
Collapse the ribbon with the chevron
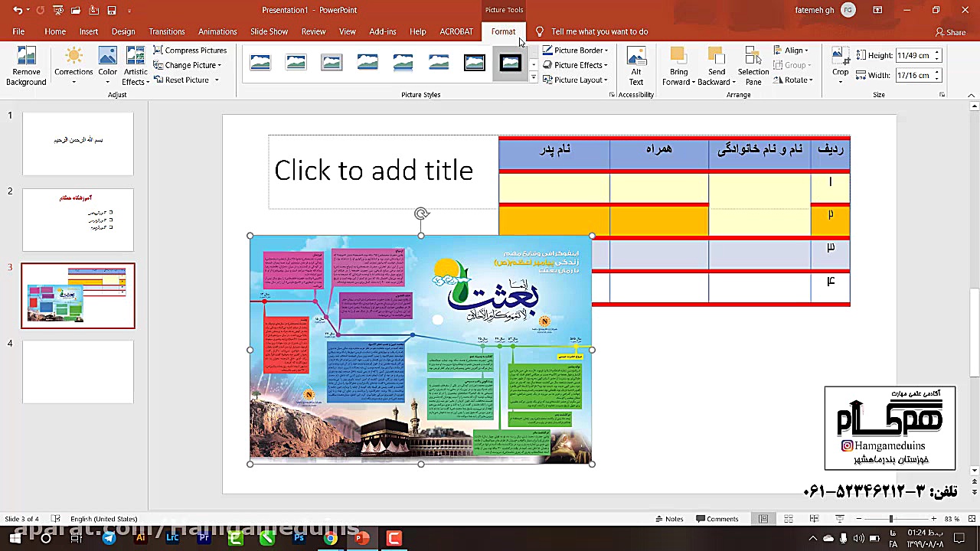tap(971, 94)
